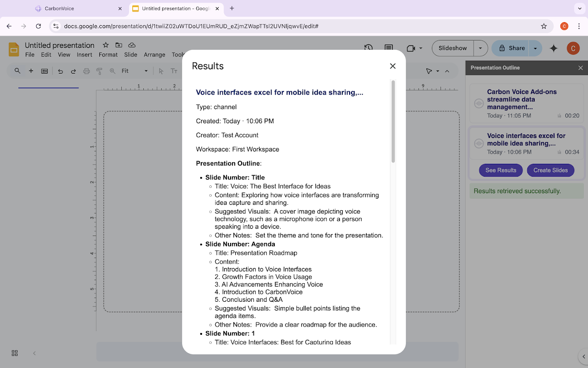Undo the last action

tap(60, 71)
